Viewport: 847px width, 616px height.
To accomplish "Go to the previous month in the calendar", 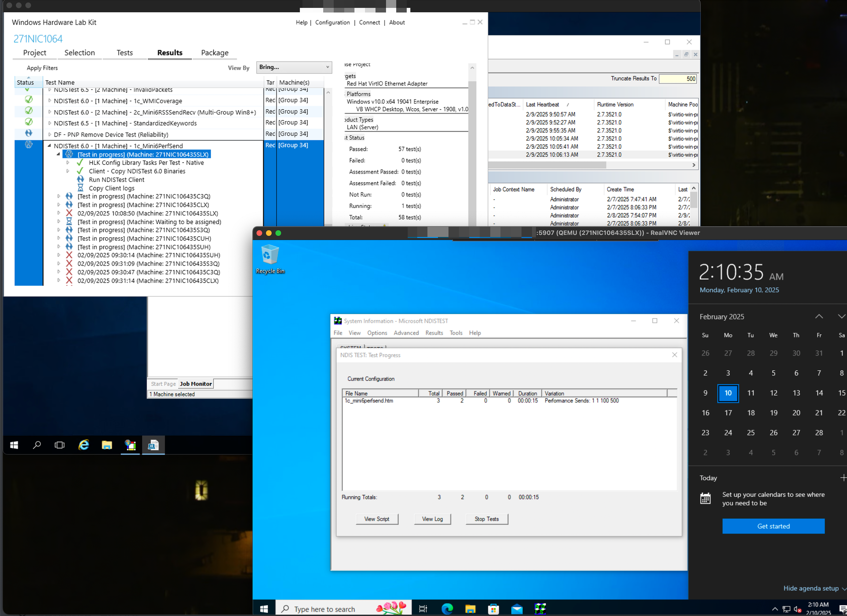I will click(x=819, y=317).
